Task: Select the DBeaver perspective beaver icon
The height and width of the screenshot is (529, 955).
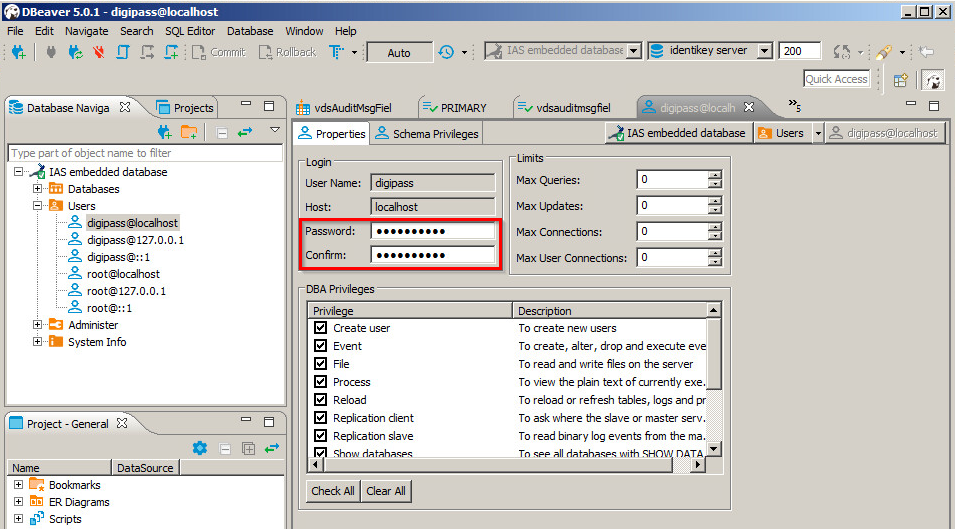Action: [933, 80]
